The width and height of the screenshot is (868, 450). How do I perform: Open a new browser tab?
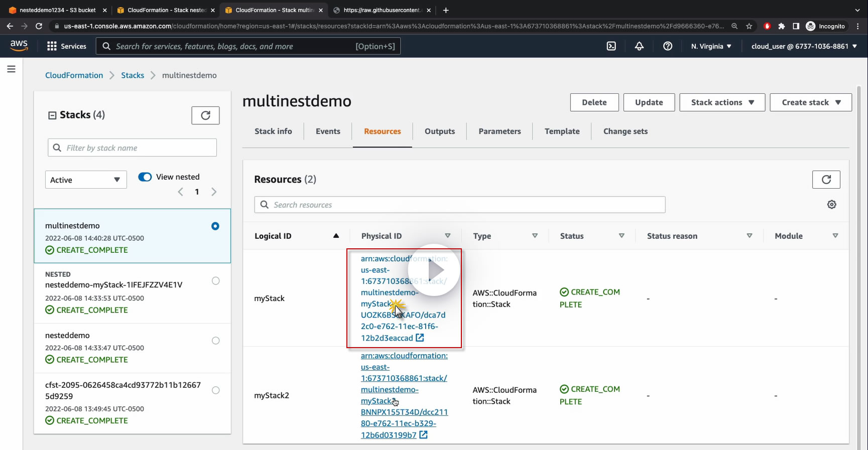click(x=446, y=10)
